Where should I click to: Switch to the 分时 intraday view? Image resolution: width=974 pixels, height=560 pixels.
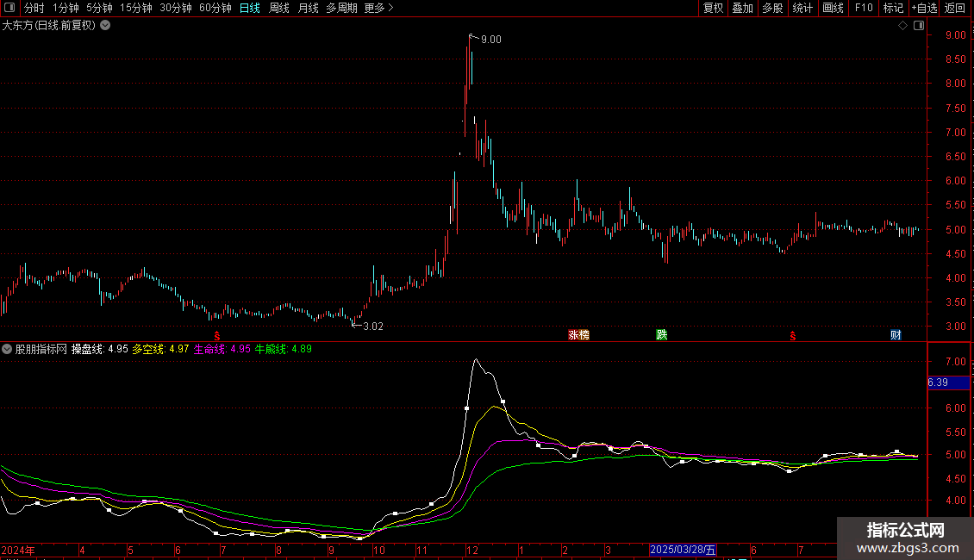coord(34,8)
